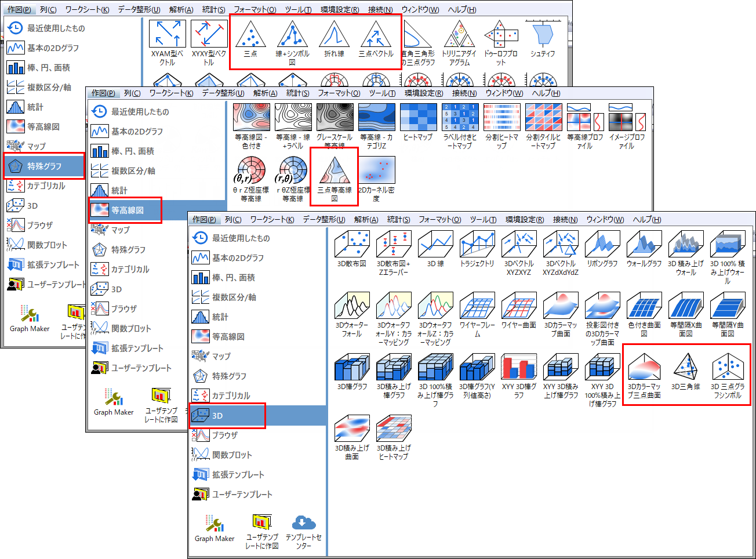Open フォーマット(O) menu in the front window

[439, 219]
